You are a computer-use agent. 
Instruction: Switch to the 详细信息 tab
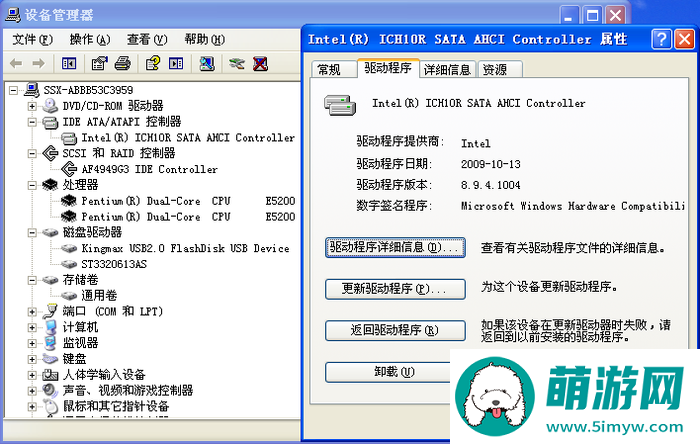coord(448,70)
